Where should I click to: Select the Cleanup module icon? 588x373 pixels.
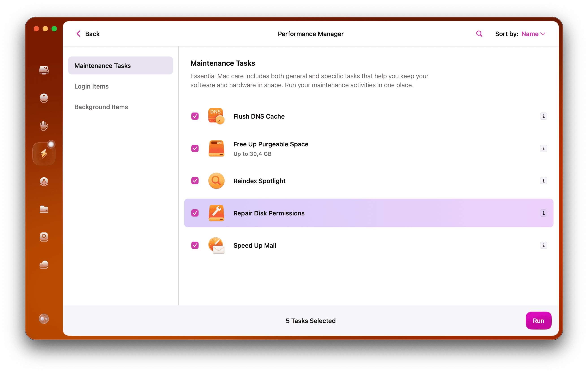44,98
